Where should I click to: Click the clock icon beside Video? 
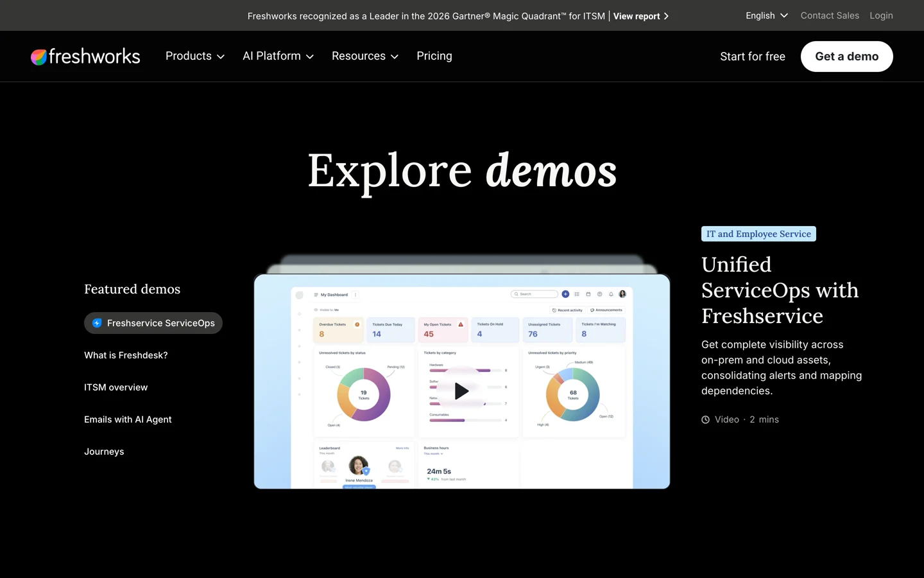point(706,419)
